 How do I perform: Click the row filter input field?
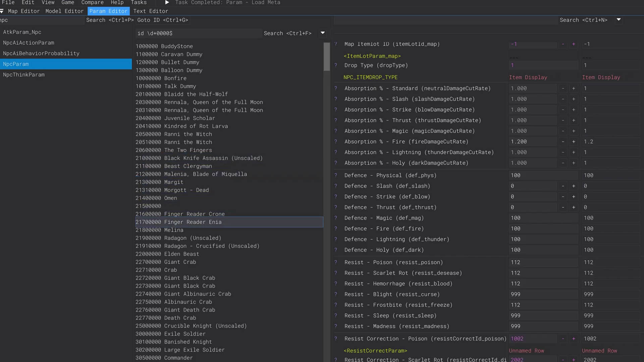(x=198, y=33)
